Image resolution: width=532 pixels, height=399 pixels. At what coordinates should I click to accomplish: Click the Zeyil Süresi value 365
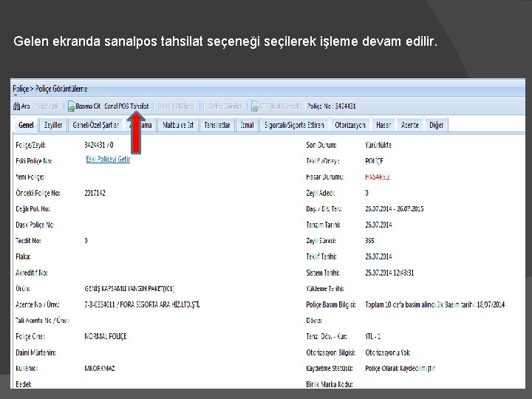[369, 241]
